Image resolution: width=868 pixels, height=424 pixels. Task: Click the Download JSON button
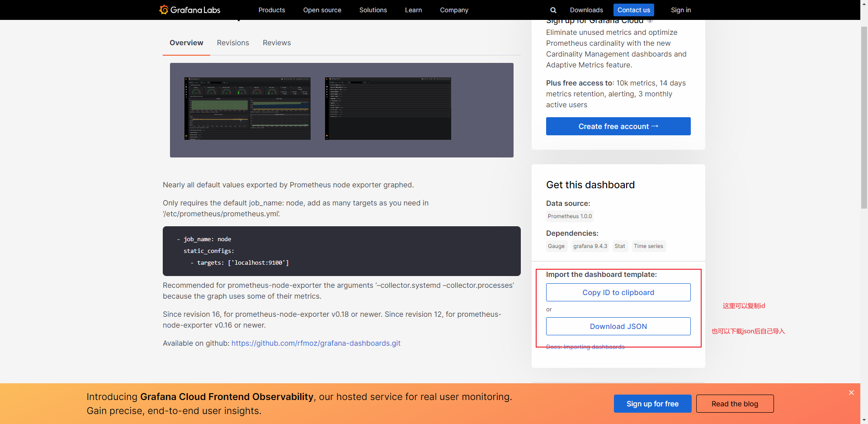tap(618, 326)
